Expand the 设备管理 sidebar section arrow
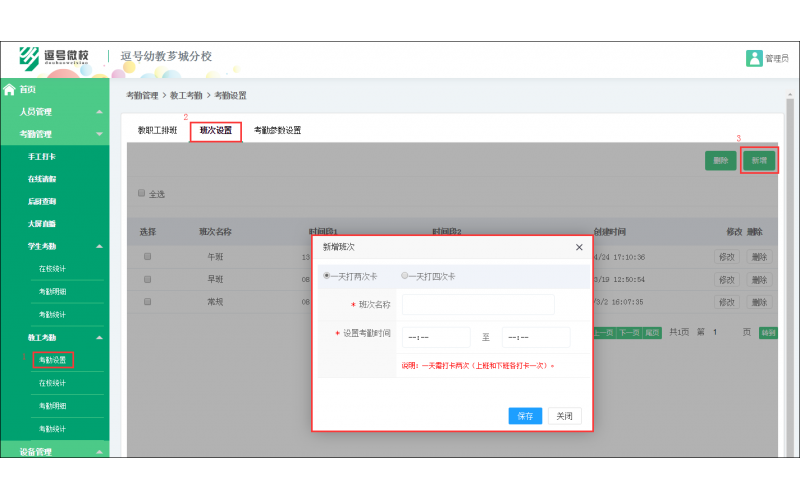The height and width of the screenshot is (500, 800). coord(99,452)
